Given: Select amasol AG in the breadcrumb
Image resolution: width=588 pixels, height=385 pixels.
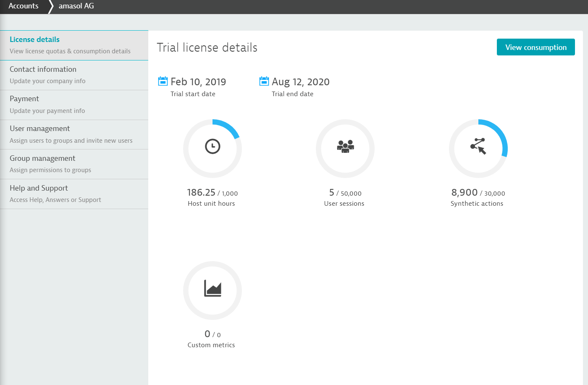Looking at the screenshot, I should pyautogui.click(x=76, y=6).
